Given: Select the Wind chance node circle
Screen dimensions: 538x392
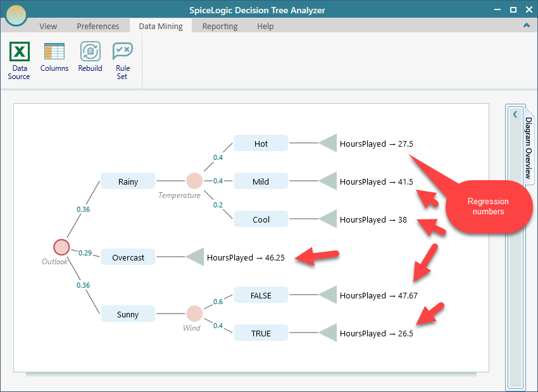Looking at the screenshot, I should pyautogui.click(x=194, y=314).
